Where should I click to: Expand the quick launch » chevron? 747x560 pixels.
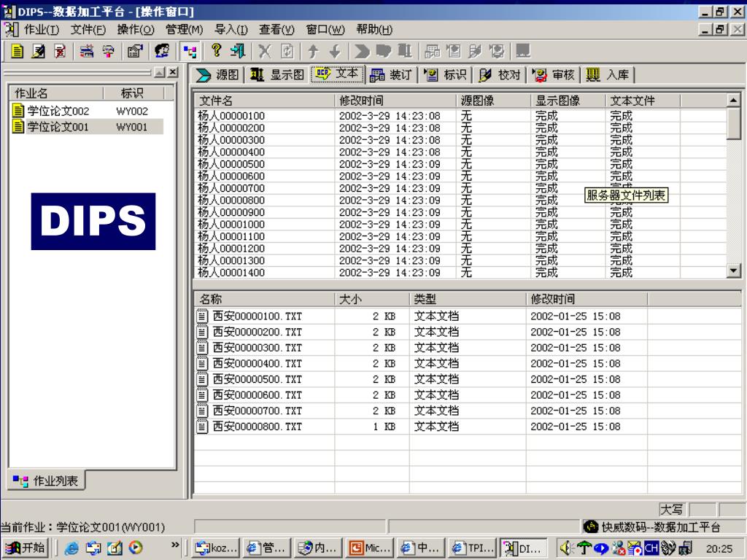[175, 545]
